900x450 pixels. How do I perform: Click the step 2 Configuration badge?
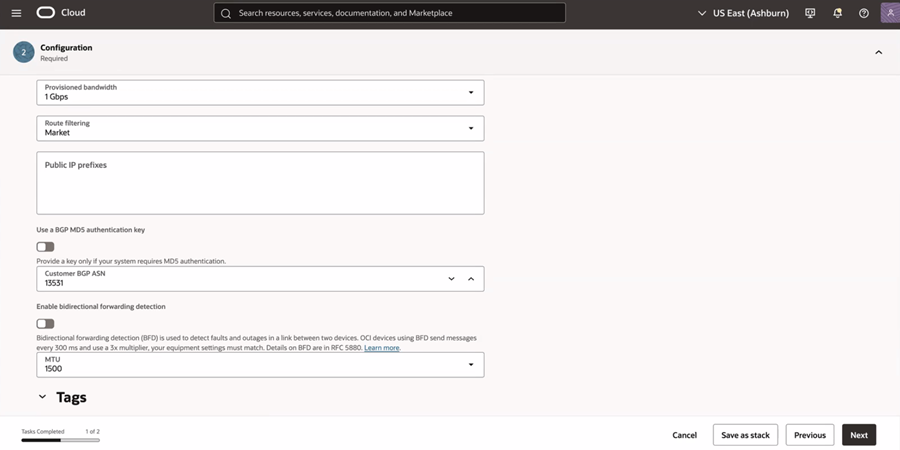coord(24,52)
